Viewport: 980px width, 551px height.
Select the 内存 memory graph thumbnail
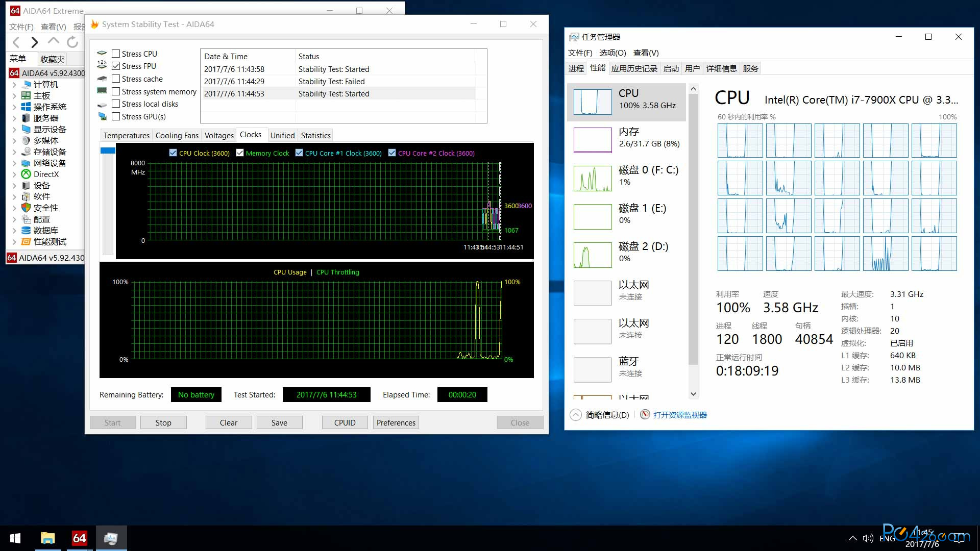coord(593,140)
